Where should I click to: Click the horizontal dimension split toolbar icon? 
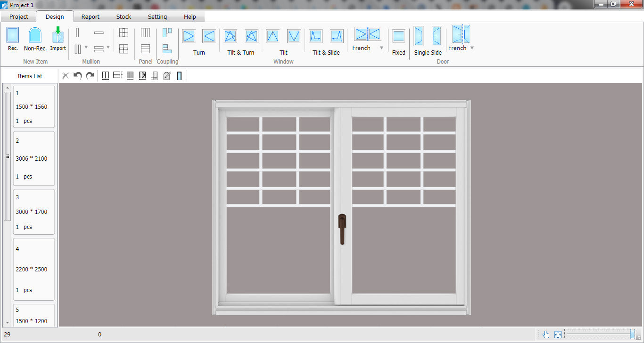click(118, 75)
